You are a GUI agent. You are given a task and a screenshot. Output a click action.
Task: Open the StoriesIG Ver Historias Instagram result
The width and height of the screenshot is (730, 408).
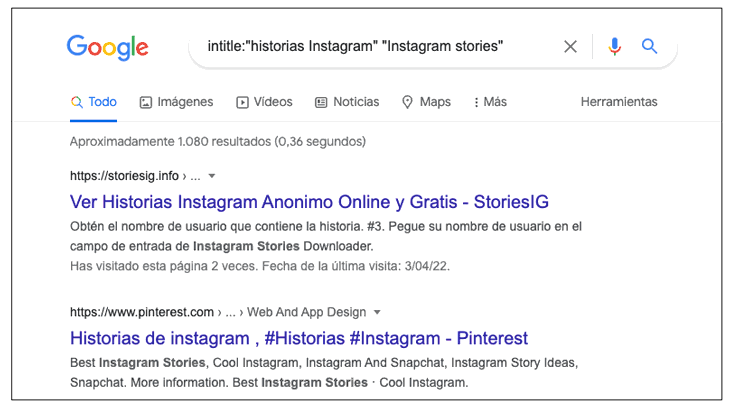point(309,201)
